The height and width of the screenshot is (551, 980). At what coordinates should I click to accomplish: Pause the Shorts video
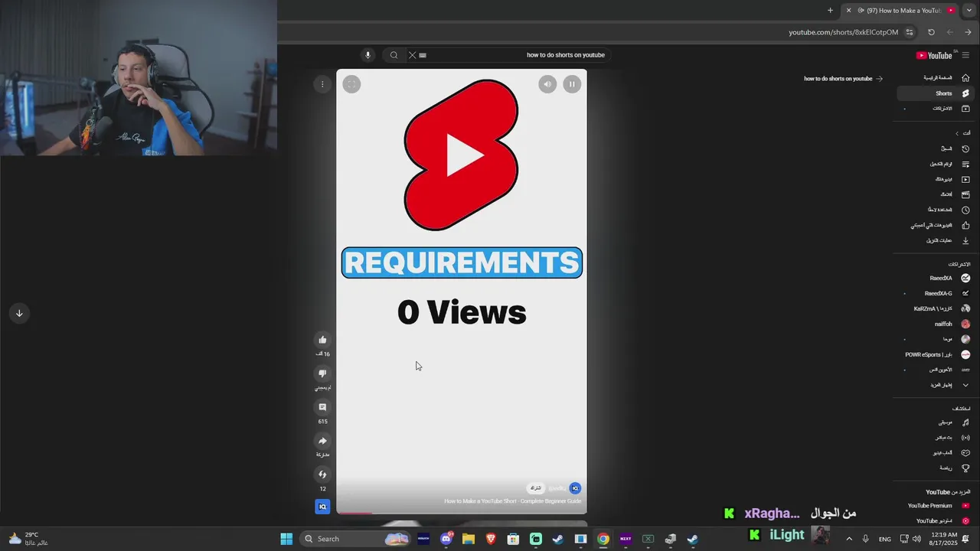coord(572,84)
